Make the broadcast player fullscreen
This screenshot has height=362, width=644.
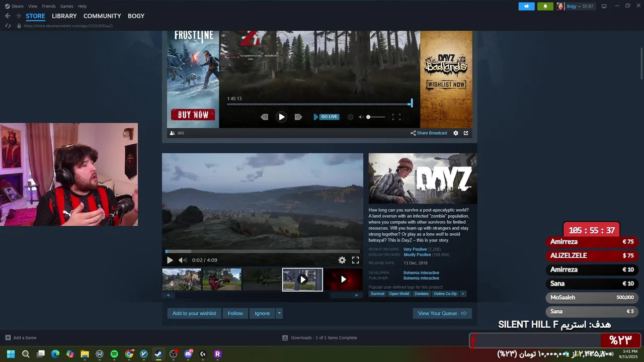pos(396,117)
